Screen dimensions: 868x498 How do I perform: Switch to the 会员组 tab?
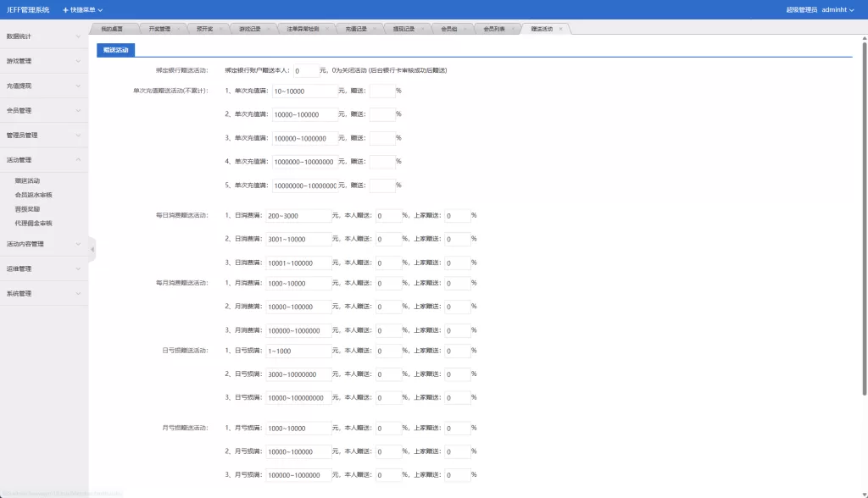[449, 29]
